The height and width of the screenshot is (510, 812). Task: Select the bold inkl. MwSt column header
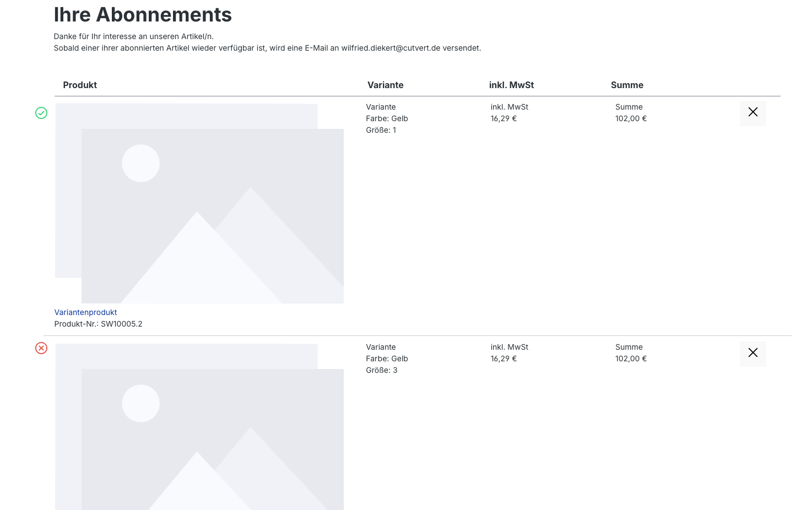[511, 85]
